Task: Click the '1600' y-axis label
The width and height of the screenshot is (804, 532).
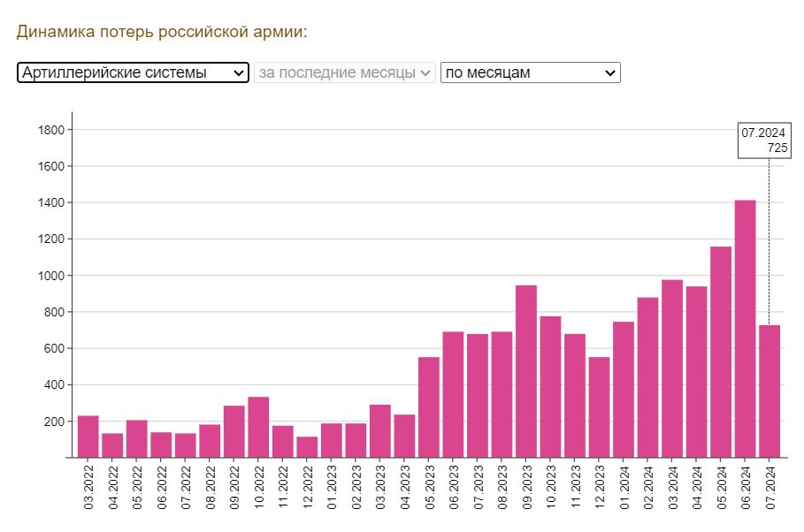Action: (51, 166)
